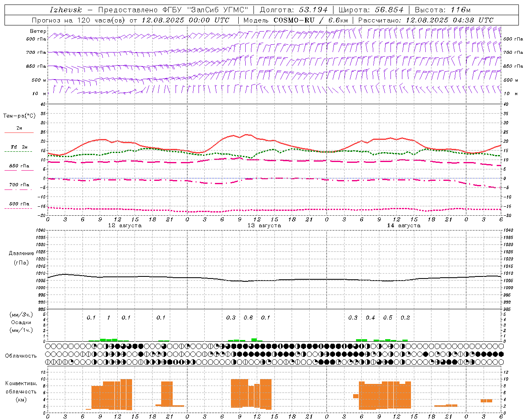Viewport: 525px width, 420px height.
Task: Click the longitude value "Долгота: 53.194"
Action: pyautogui.click(x=294, y=10)
